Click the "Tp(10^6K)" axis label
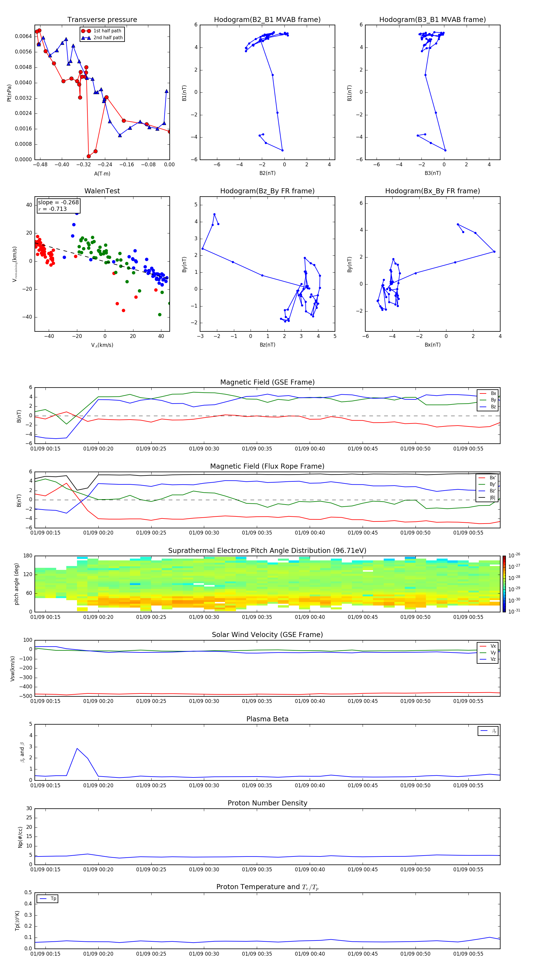The height and width of the screenshot is (980, 535). 17,921
